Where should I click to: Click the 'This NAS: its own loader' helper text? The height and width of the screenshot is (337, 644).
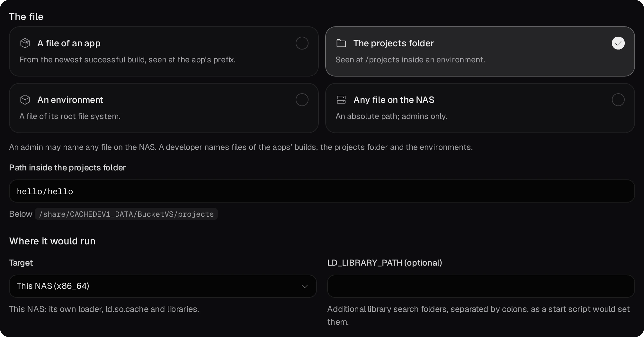104,309
